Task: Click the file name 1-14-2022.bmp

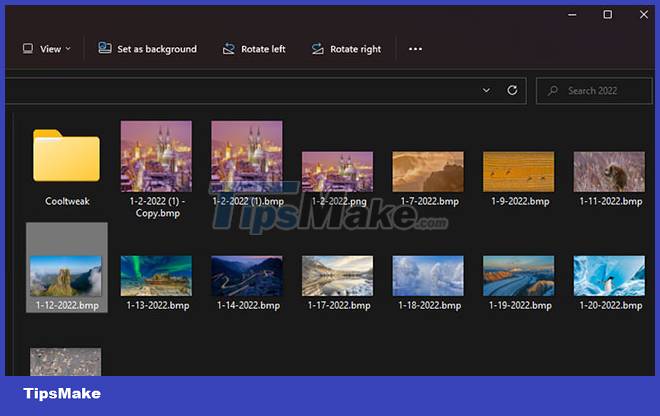Action: pos(248,305)
